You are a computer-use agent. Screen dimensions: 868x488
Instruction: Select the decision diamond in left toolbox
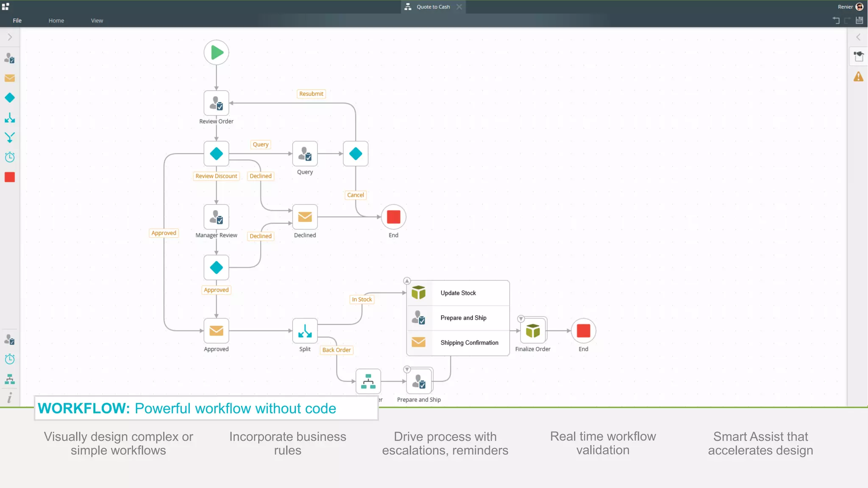pyautogui.click(x=10, y=98)
